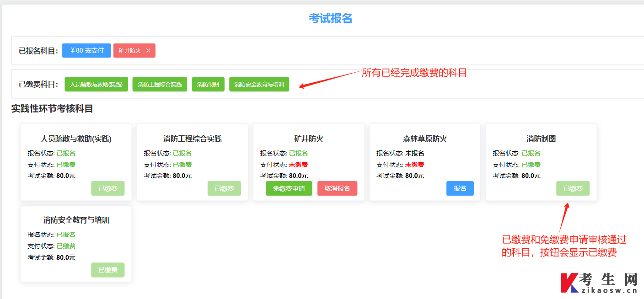Click the 实践性环节考核科目 section heading
This screenshot has width=644, height=299.
[52, 109]
